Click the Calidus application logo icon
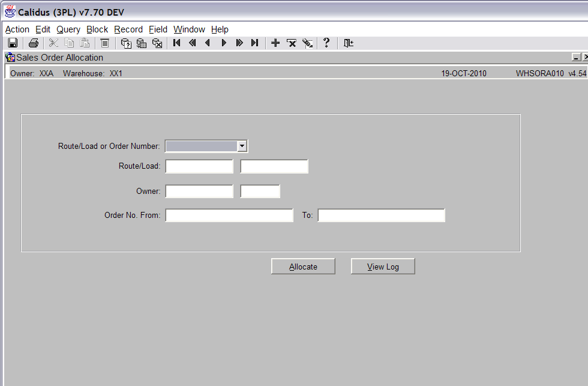This screenshot has height=386, width=588. 10,11
